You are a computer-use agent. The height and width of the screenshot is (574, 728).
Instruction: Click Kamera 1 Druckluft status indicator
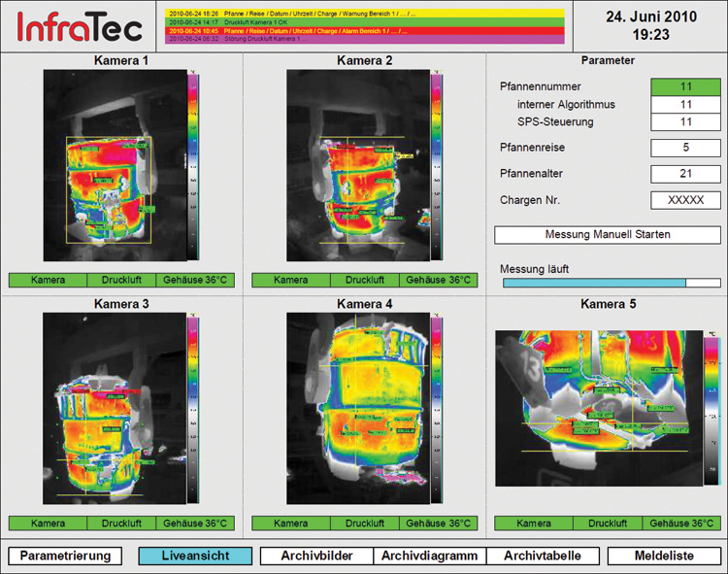[x=120, y=280]
